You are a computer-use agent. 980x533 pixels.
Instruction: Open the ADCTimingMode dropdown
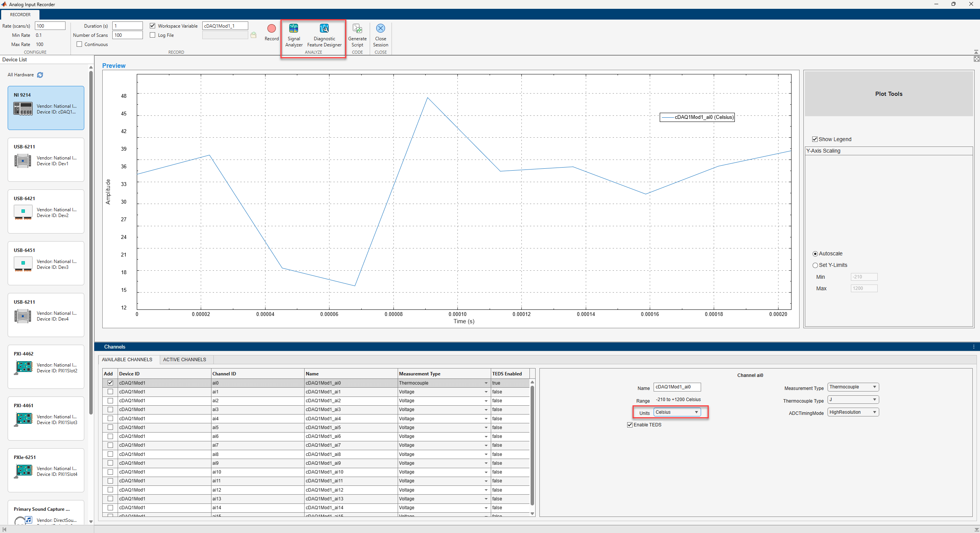coord(853,412)
